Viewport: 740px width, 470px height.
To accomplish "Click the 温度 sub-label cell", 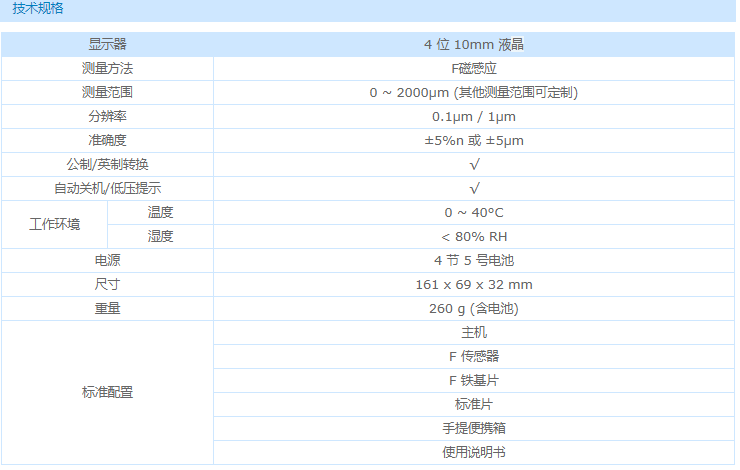I will (x=160, y=212).
